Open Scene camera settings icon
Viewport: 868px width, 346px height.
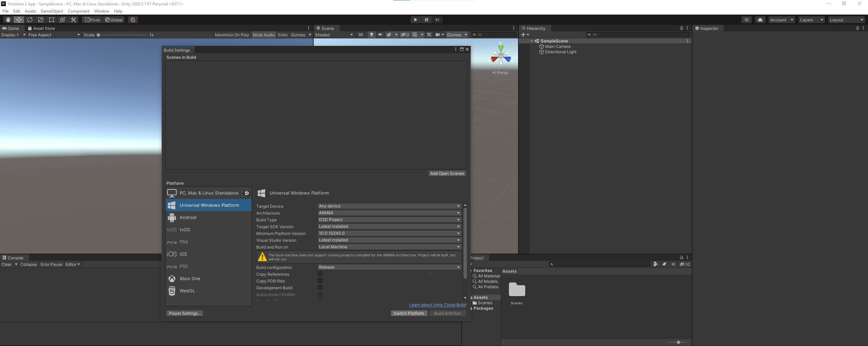[x=438, y=35]
